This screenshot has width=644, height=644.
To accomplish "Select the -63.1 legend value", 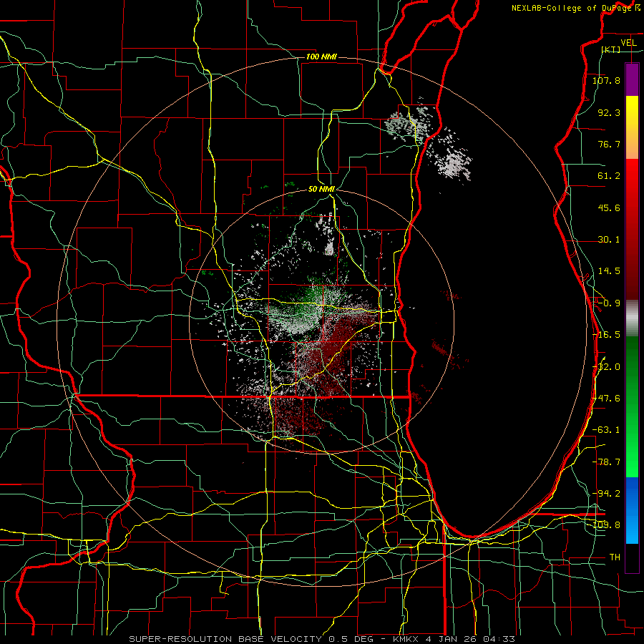I will pos(606,430).
